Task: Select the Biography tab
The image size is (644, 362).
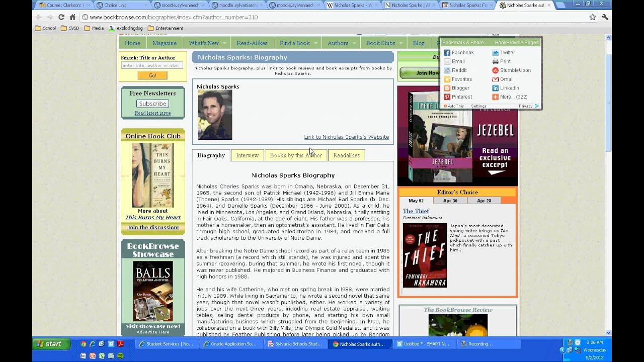Action: 211,155
